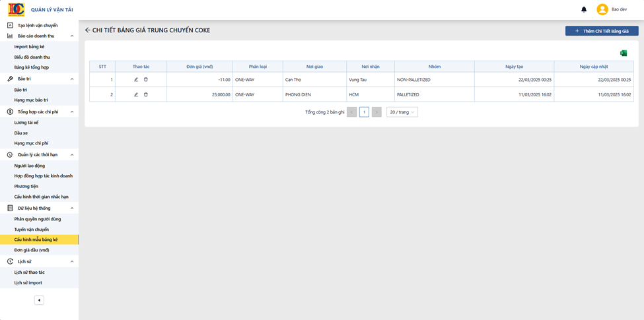The image size is (644, 320).
Task: Click the Đơn giá (vnđ) column header
Action: pos(199,67)
